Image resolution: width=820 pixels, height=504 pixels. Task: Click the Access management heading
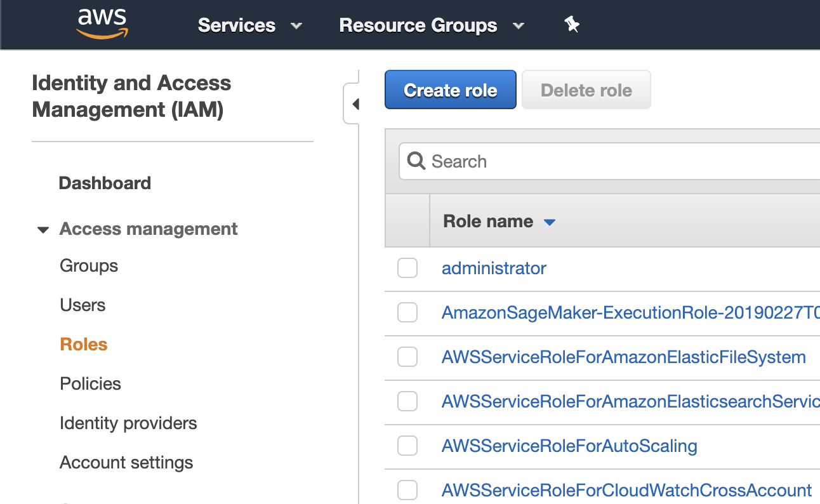pyautogui.click(x=149, y=229)
